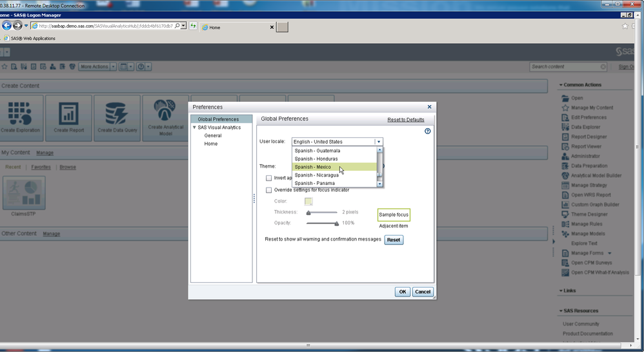644x352 pixels.
Task: Clear the Search content field icon
Action: click(x=603, y=66)
